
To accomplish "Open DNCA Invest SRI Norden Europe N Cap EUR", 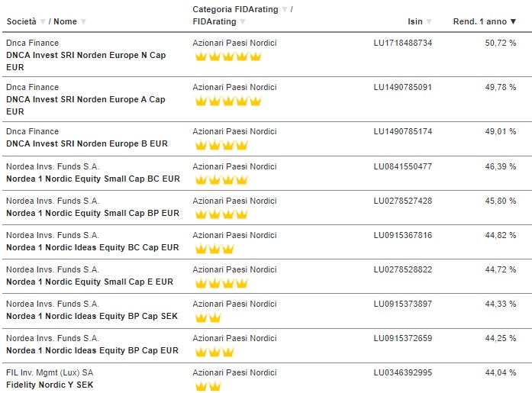I will pyautogui.click(x=85, y=61).
